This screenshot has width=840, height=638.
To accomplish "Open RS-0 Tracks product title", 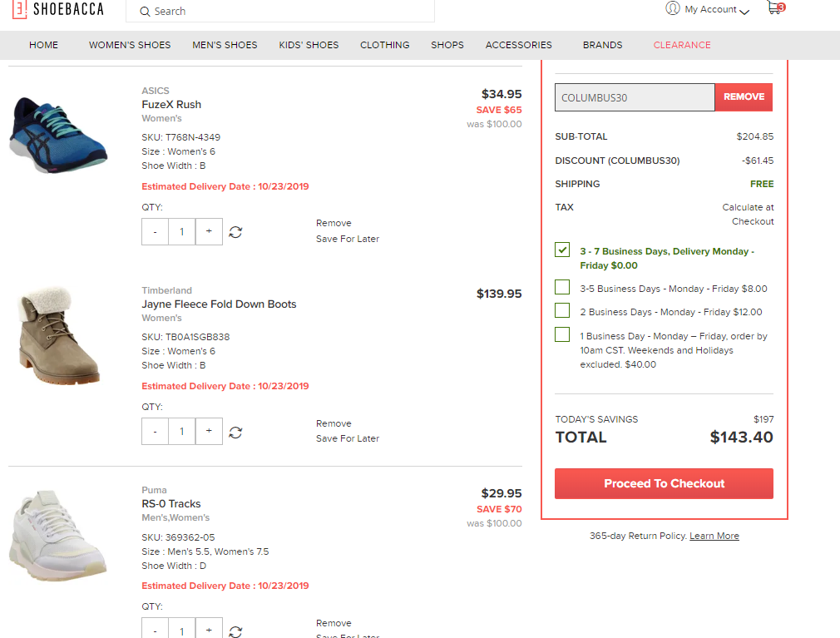I will (x=171, y=504).
